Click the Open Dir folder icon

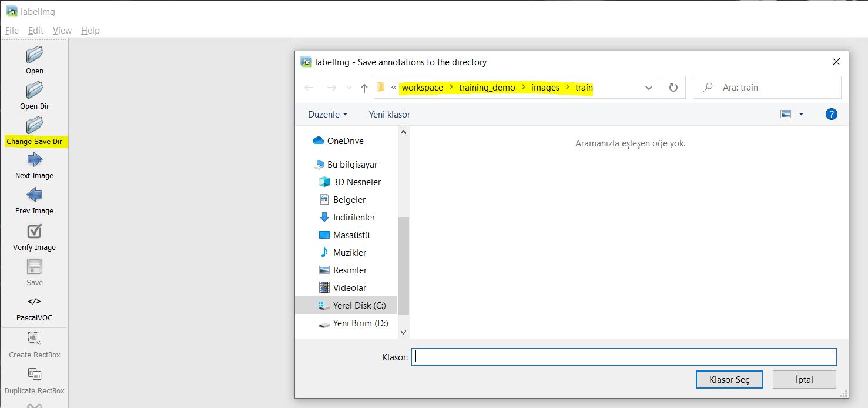pyautogui.click(x=35, y=90)
